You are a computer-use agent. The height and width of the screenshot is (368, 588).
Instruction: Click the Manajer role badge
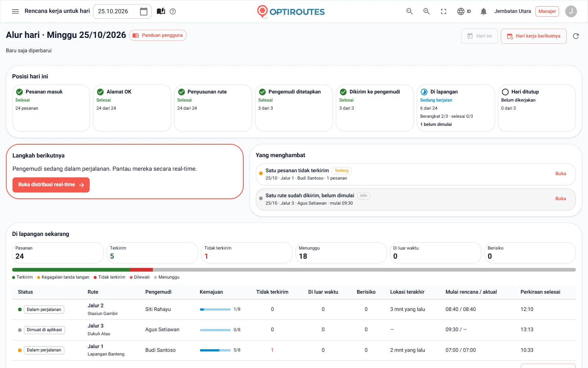[547, 11]
